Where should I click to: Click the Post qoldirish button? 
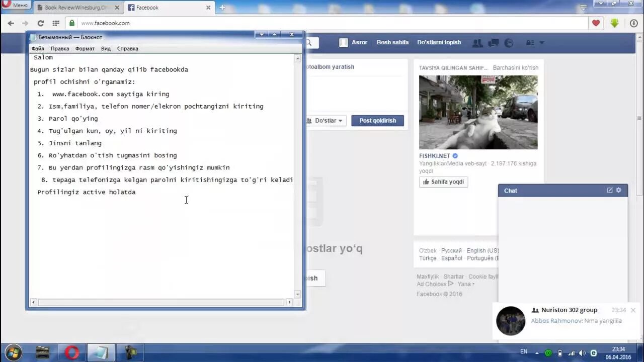tap(377, 121)
